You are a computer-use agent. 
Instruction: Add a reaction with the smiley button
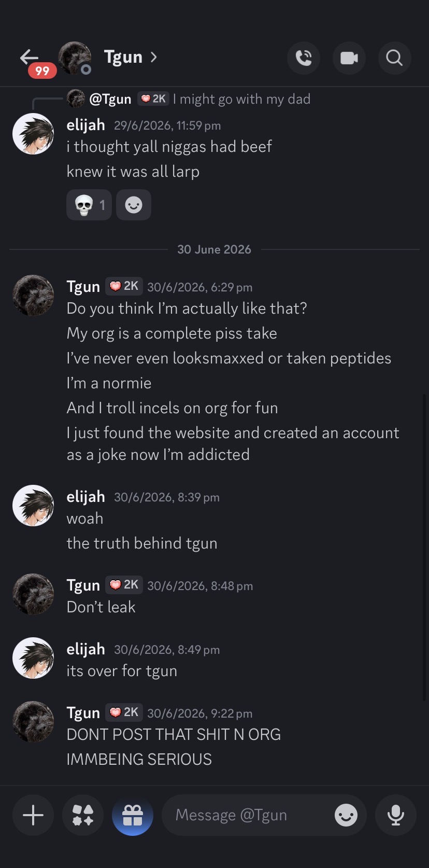pyautogui.click(x=134, y=205)
